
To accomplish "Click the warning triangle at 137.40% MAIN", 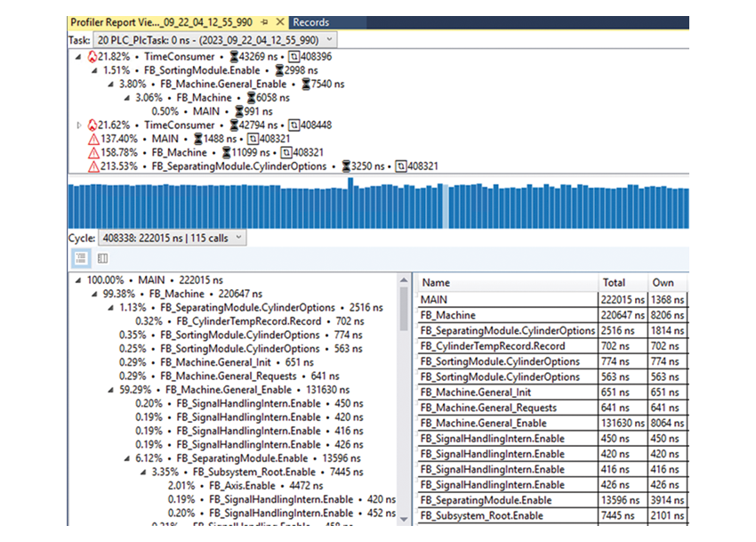I will click(x=93, y=140).
